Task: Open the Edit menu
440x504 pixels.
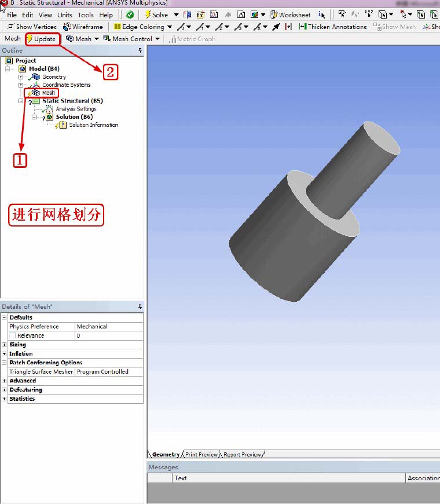Action: (28, 15)
